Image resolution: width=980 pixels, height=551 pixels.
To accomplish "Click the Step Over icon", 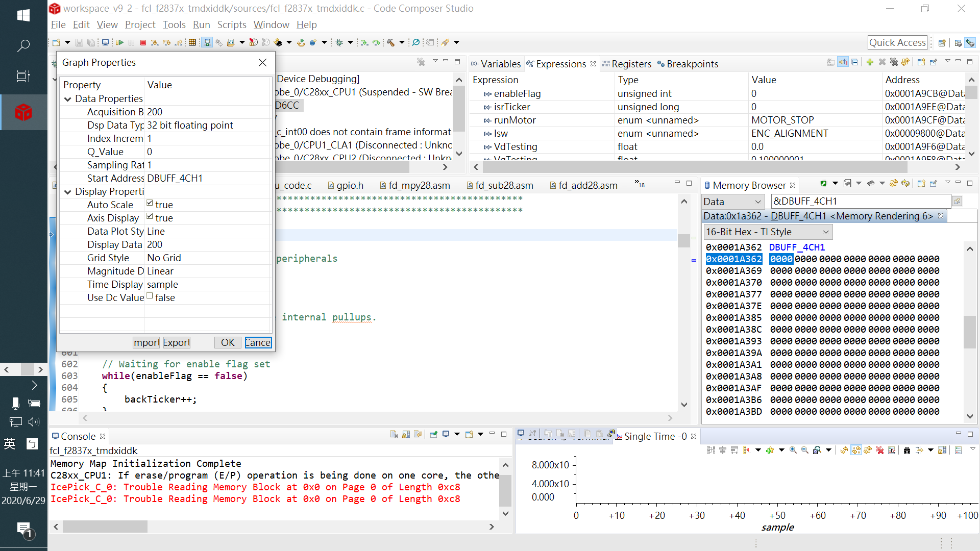I will [166, 42].
